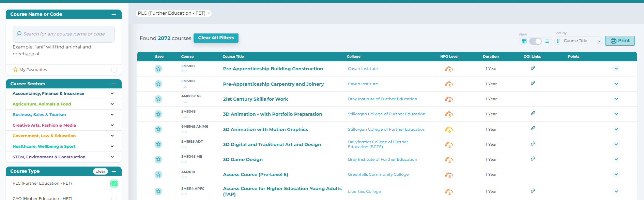644x200 pixels.
Task: Star the Pre-Apprenticeship Building Construction course
Action: [x=158, y=69]
